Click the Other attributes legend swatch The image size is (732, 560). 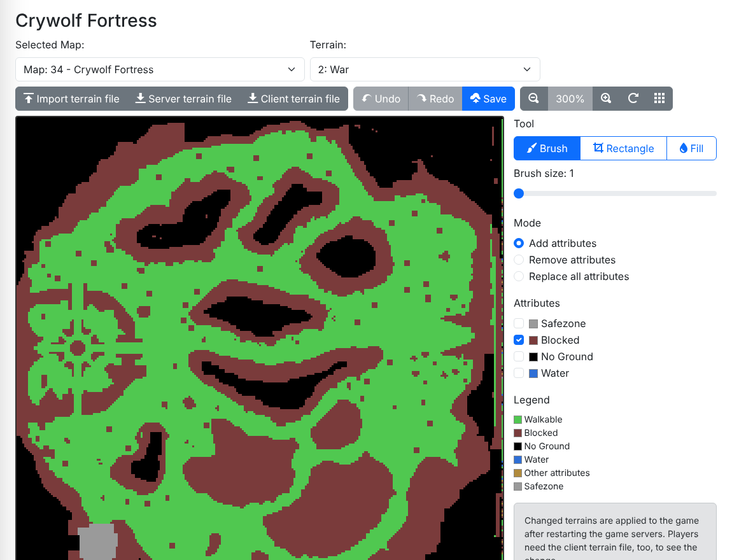click(517, 473)
